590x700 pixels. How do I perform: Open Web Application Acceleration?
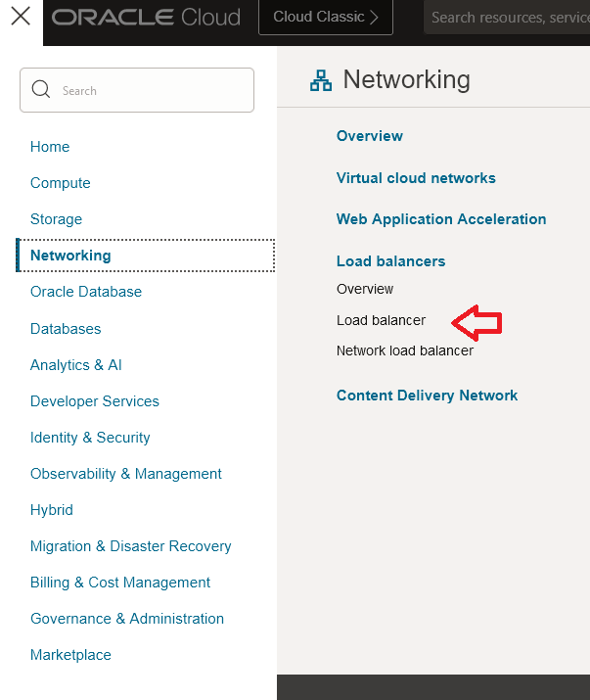(x=441, y=219)
